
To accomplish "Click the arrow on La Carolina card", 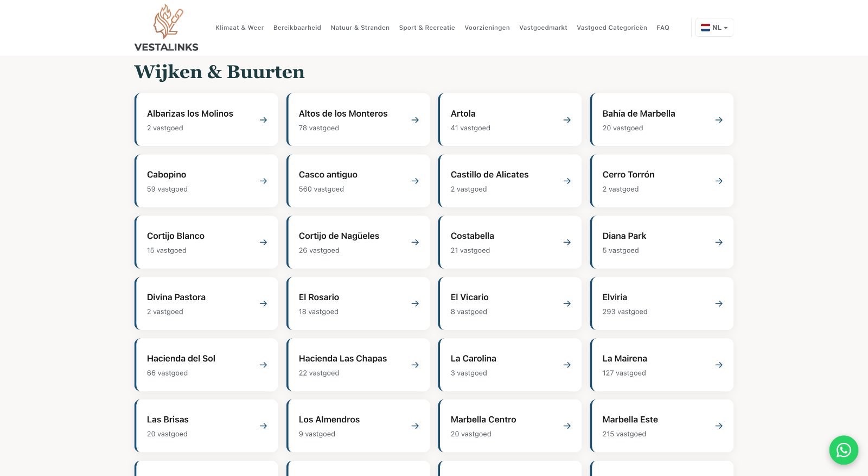I will point(567,365).
